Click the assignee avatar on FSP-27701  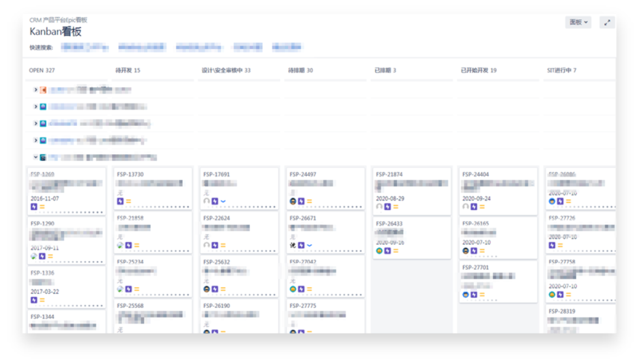[466, 294]
